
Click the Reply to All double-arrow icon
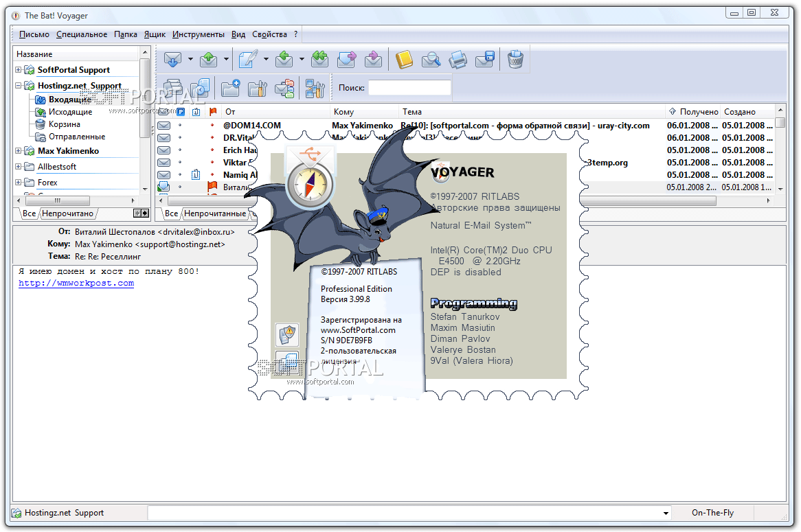319,60
